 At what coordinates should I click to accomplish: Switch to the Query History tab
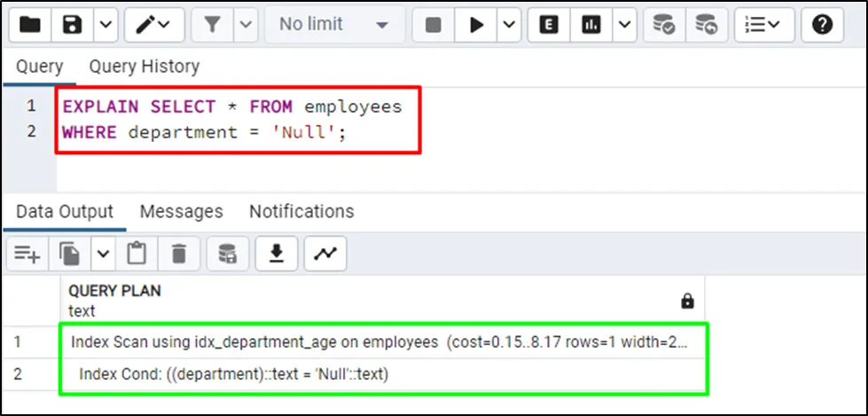[144, 67]
